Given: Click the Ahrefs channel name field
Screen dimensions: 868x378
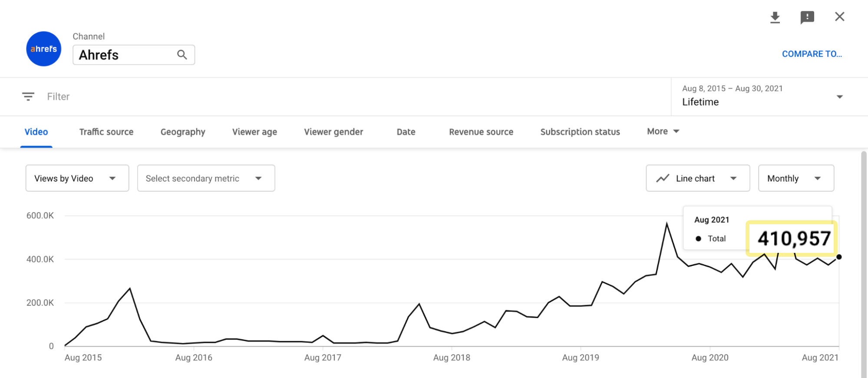Looking at the screenshot, I should pyautogui.click(x=124, y=55).
